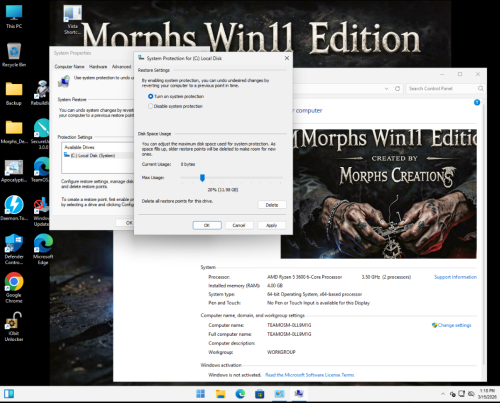Switch to the Hardware tab
This screenshot has width=500, height=403.
click(98, 67)
